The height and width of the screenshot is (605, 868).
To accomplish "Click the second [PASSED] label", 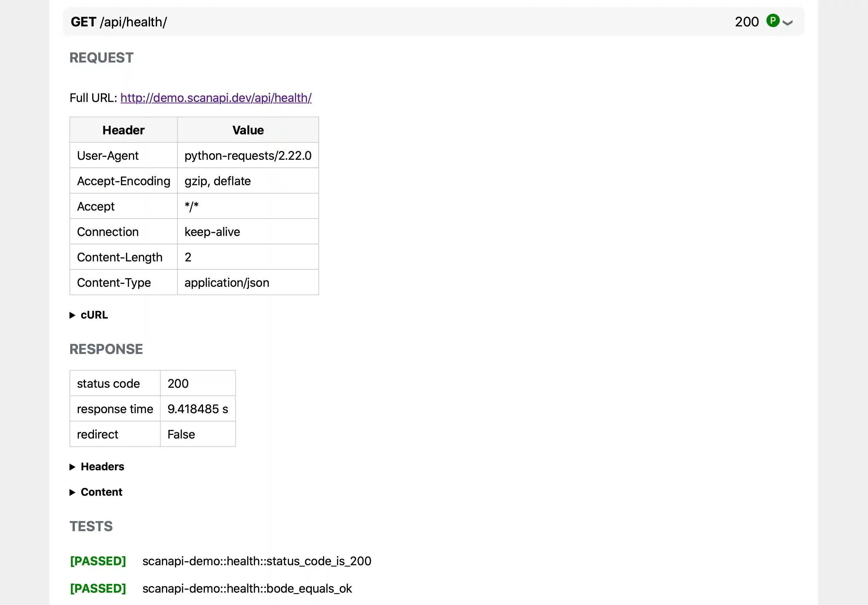I will (98, 588).
